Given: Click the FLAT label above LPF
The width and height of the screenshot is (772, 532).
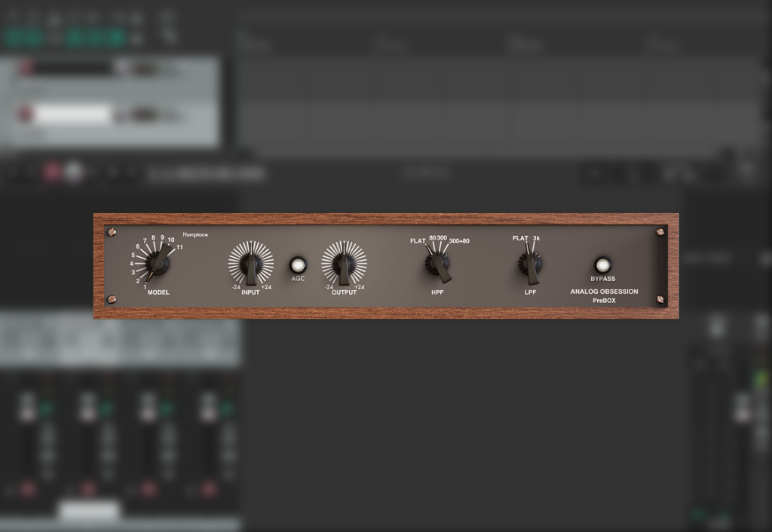Looking at the screenshot, I should click(520, 238).
